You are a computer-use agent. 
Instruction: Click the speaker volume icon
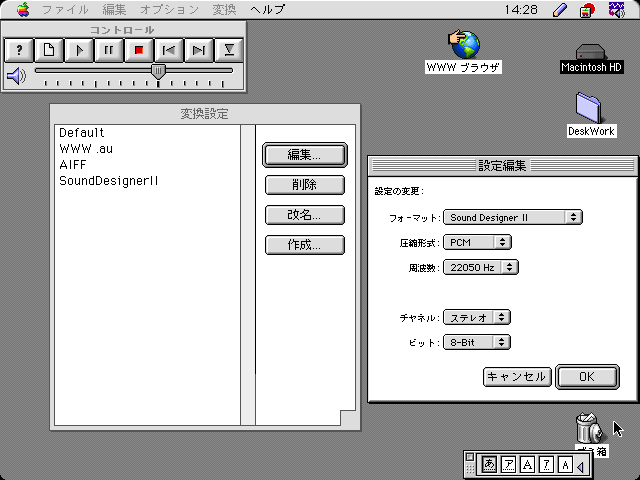16,75
